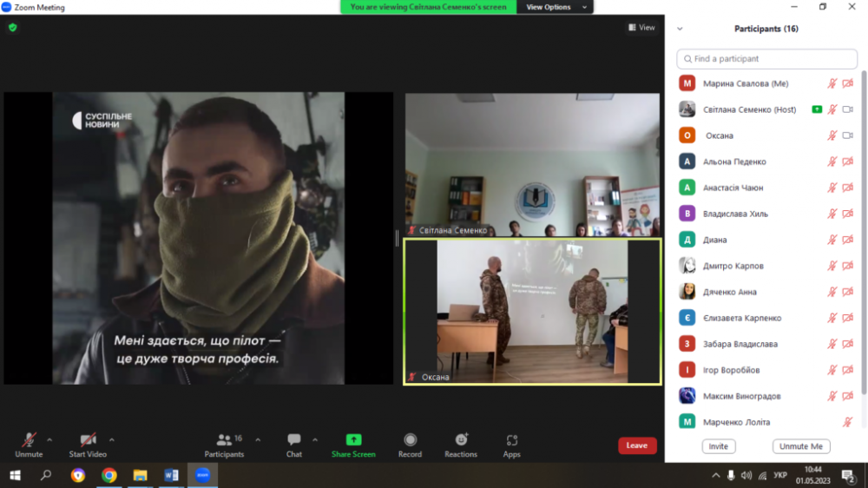Image resolution: width=868 pixels, height=488 pixels.
Task: Open the Reactions menu icon
Action: (x=461, y=440)
